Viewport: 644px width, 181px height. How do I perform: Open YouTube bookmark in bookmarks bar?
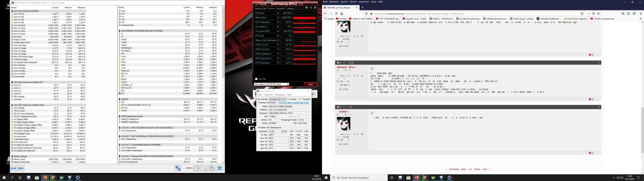(341, 19)
